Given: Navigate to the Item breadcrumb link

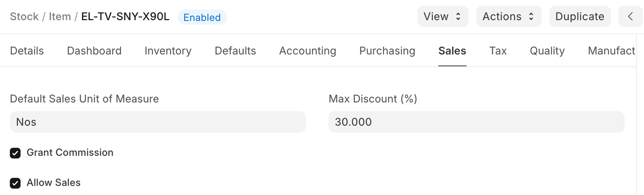Looking at the screenshot, I should coord(60,17).
